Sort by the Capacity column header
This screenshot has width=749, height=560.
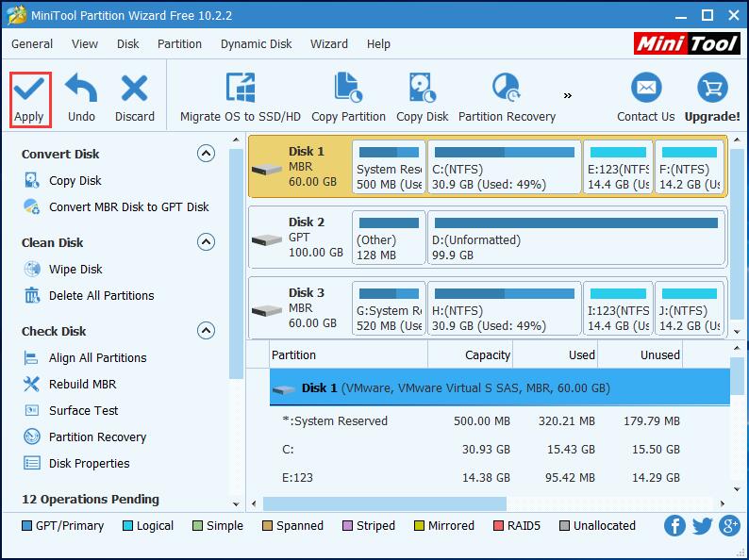471,354
